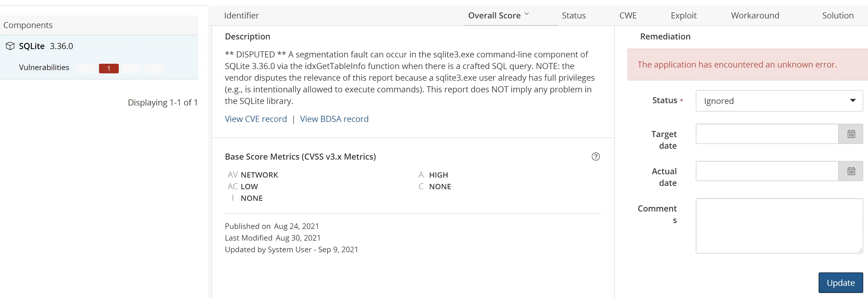
Task: Open the View CVE record link
Action: tap(255, 119)
